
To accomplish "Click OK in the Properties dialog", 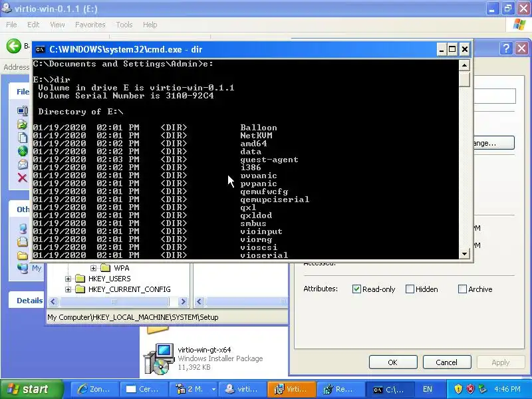I will coord(393,362).
